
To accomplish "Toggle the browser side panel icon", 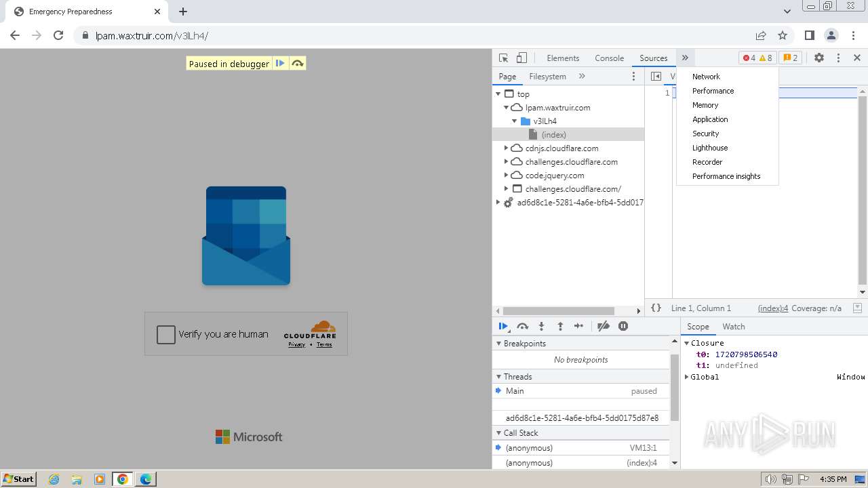I will pyautogui.click(x=810, y=35).
